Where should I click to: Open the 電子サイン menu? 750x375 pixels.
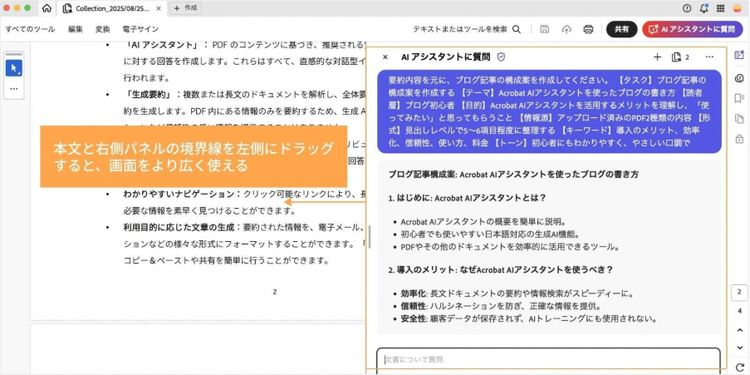140,29
